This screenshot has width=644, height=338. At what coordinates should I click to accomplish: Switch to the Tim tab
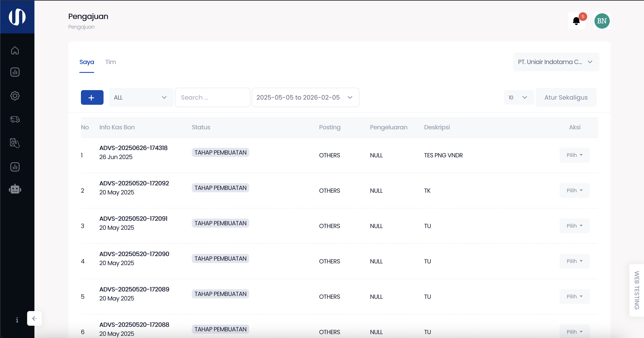tap(110, 62)
